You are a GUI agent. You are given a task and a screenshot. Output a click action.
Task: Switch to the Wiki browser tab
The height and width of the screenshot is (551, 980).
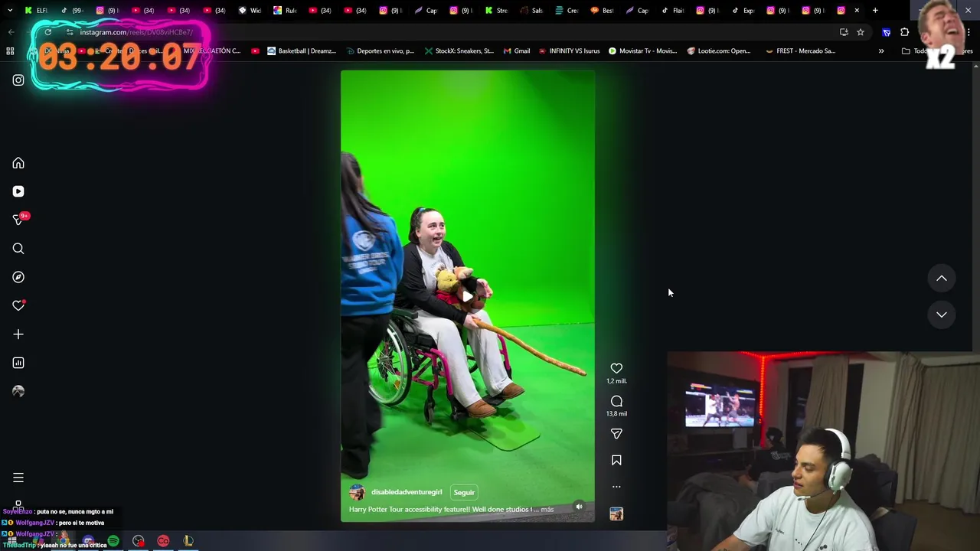250,10
